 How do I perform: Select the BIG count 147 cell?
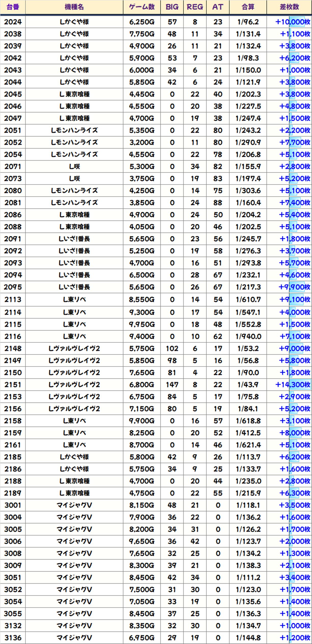(x=172, y=385)
